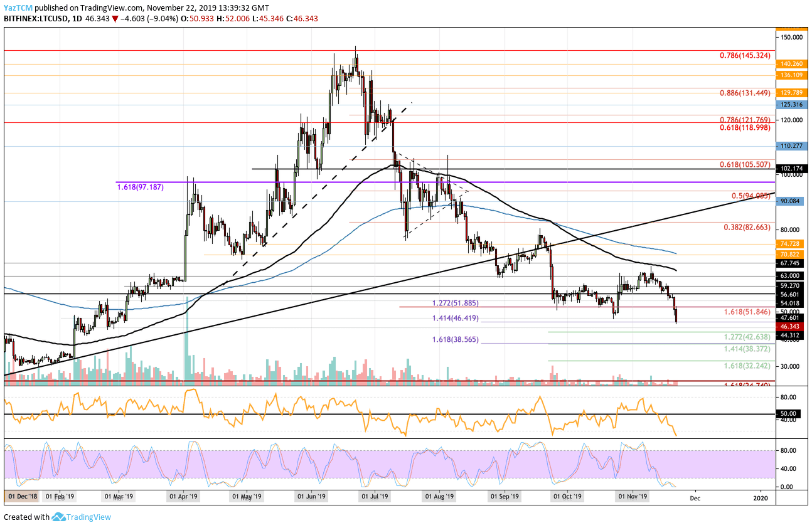812x528 pixels.
Task: Click the 0.618(118.998) Fibonacci label
Action: pyautogui.click(x=746, y=127)
